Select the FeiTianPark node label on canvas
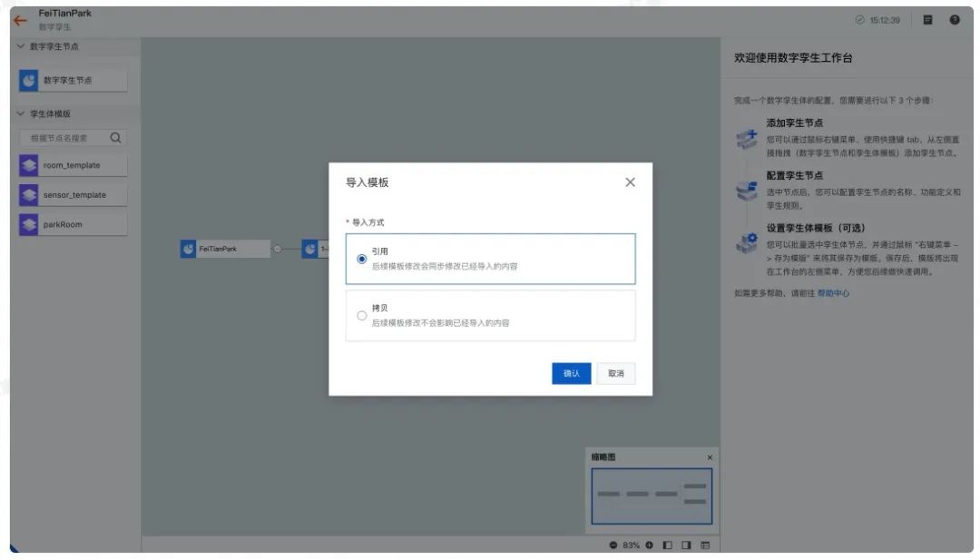 tap(218, 249)
